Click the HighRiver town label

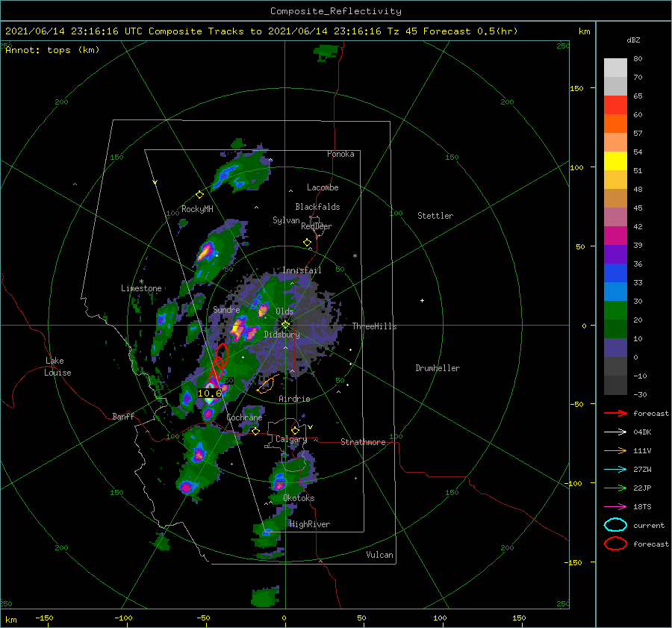pyautogui.click(x=310, y=524)
